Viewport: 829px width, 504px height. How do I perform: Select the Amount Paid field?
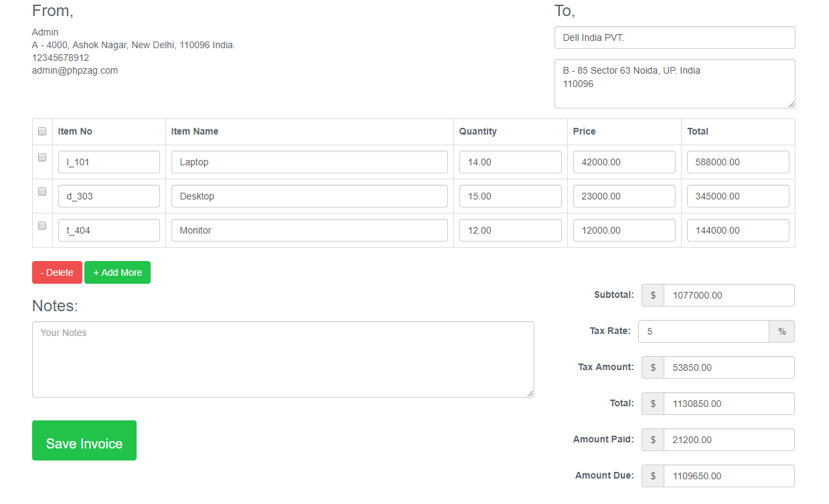[729, 440]
